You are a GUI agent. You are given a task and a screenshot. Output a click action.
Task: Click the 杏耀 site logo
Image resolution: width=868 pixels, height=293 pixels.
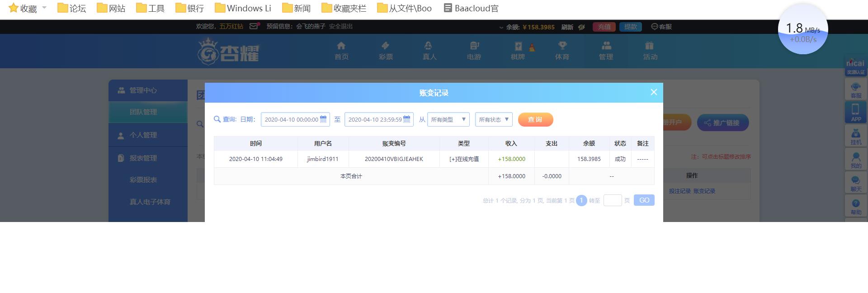tap(228, 52)
